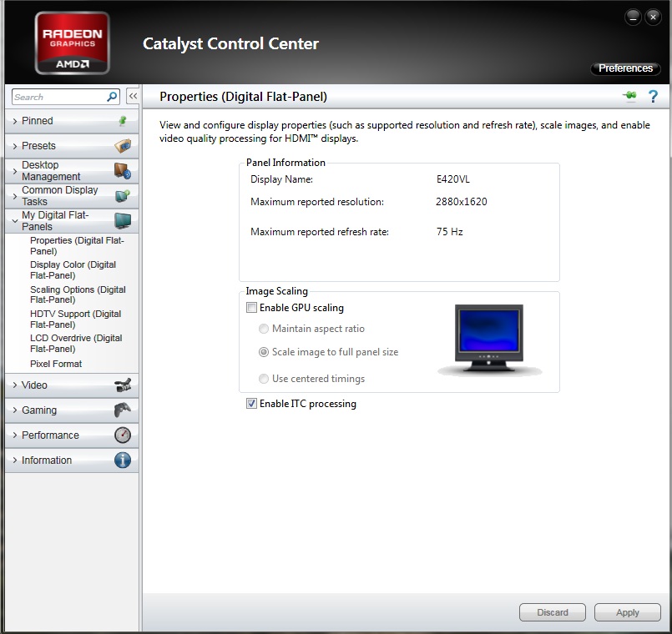672x634 pixels.
Task: Select Use centered timings option
Action: tap(264, 379)
